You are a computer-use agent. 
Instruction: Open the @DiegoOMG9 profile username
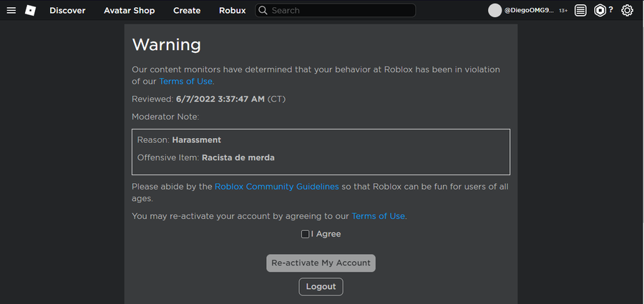point(529,11)
